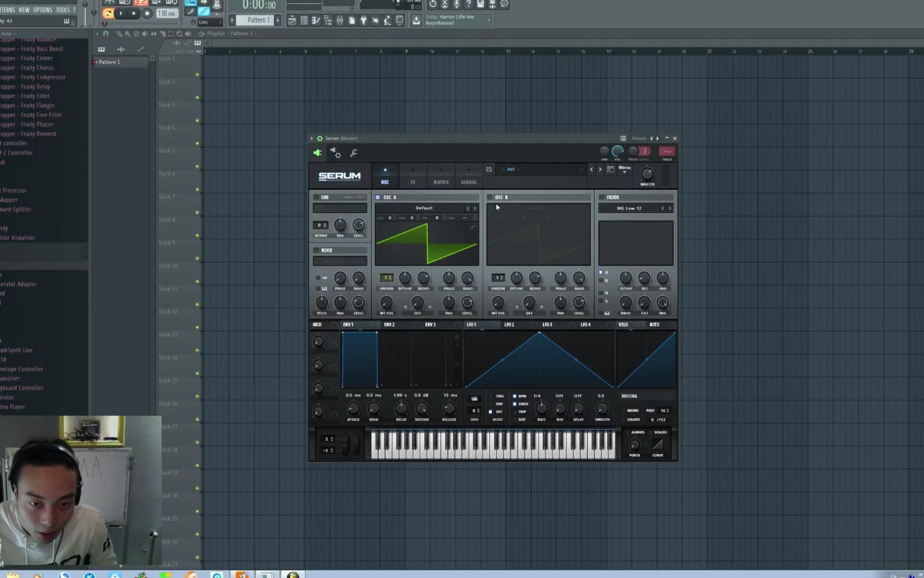Click the ENV 1 ATTACK knob

click(353, 408)
